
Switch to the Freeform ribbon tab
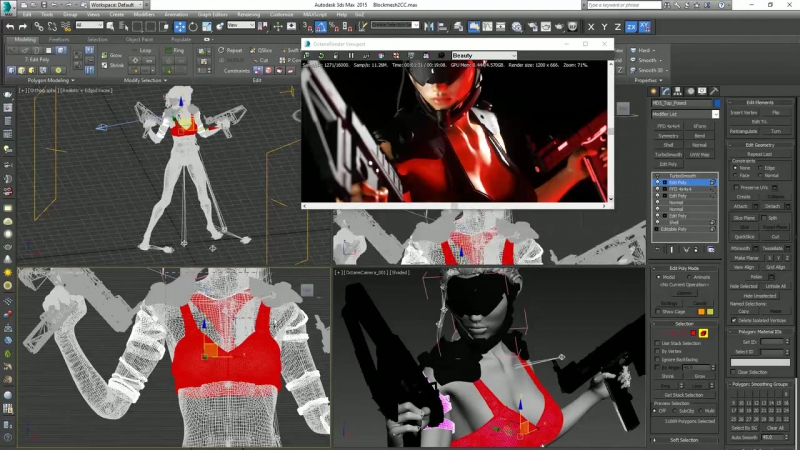click(x=59, y=39)
